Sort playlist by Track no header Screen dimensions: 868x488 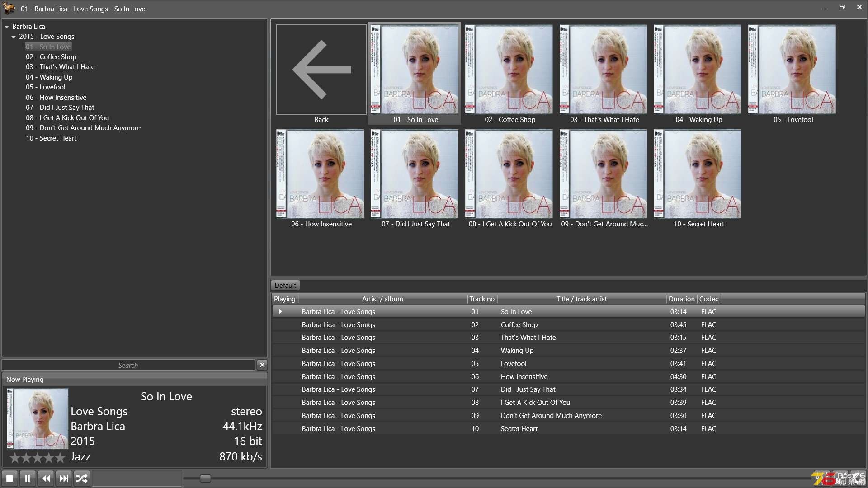482,299
